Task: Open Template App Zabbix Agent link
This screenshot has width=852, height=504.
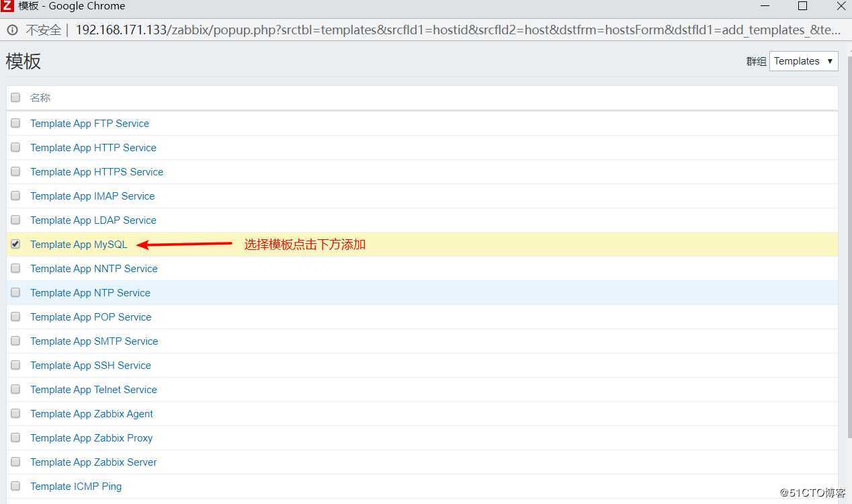Action: pyautogui.click(x=91, y=414)
